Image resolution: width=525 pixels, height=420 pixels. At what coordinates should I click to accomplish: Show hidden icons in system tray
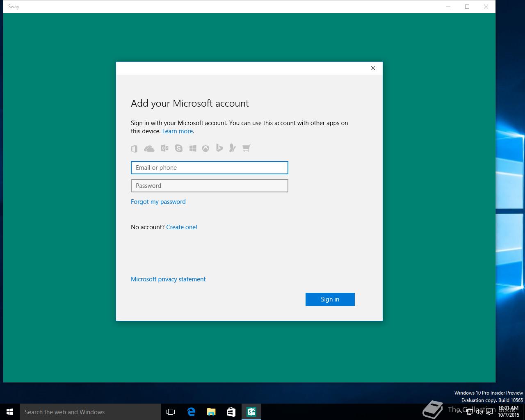click(459, 412)
